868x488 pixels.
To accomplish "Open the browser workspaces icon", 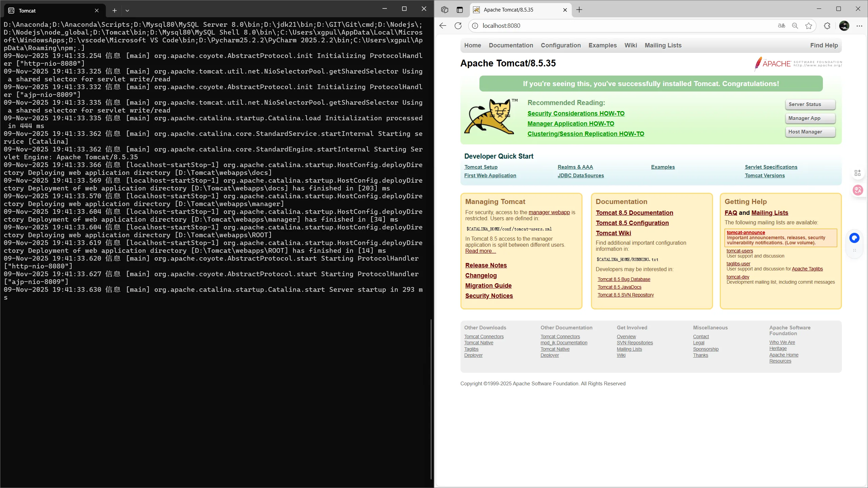I will [x=445, y=10].
